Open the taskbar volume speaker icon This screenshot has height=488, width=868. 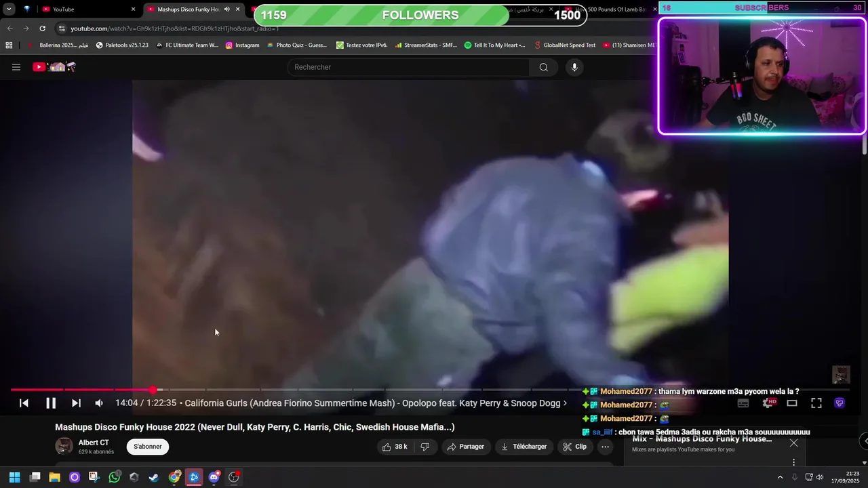coord(819,477)
